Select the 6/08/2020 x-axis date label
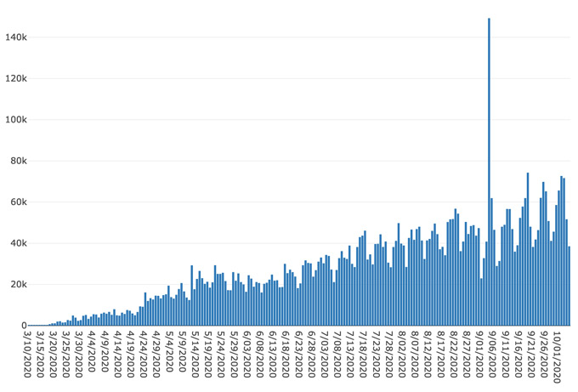This screenshot has height=392, width=578. click(x=259, y=354)
